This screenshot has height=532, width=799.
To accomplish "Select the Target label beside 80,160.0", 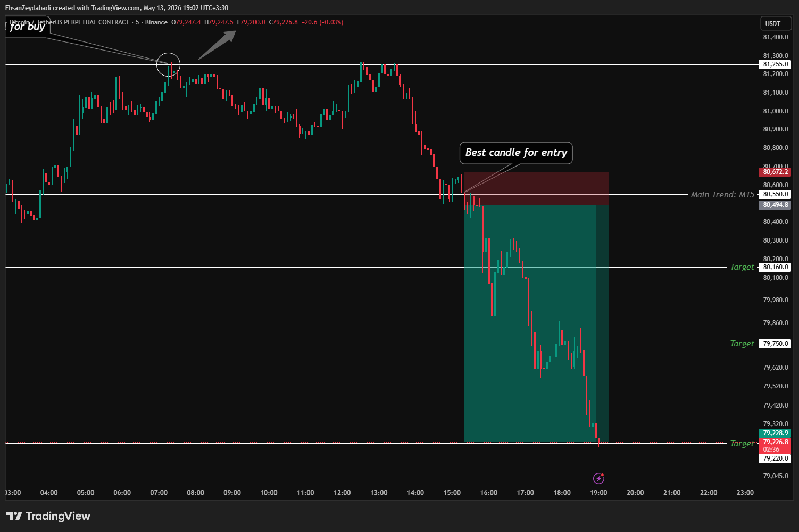I will coord(742,267).
